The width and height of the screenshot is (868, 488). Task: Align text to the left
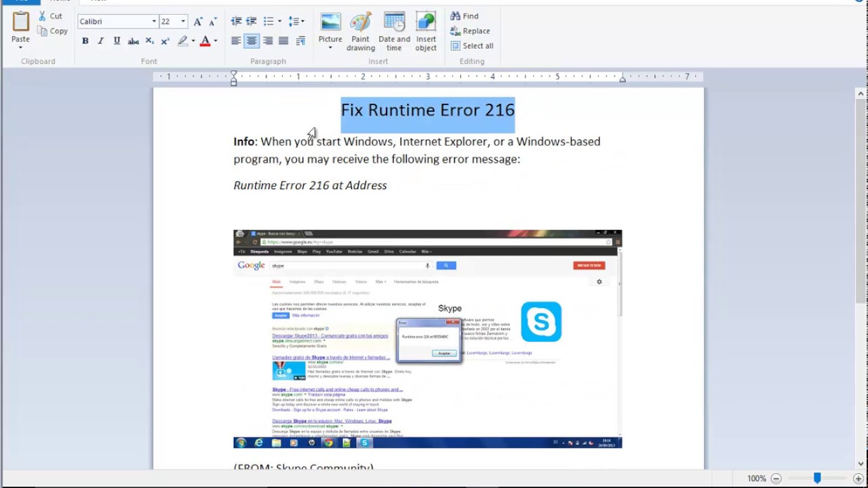point(236,41)
